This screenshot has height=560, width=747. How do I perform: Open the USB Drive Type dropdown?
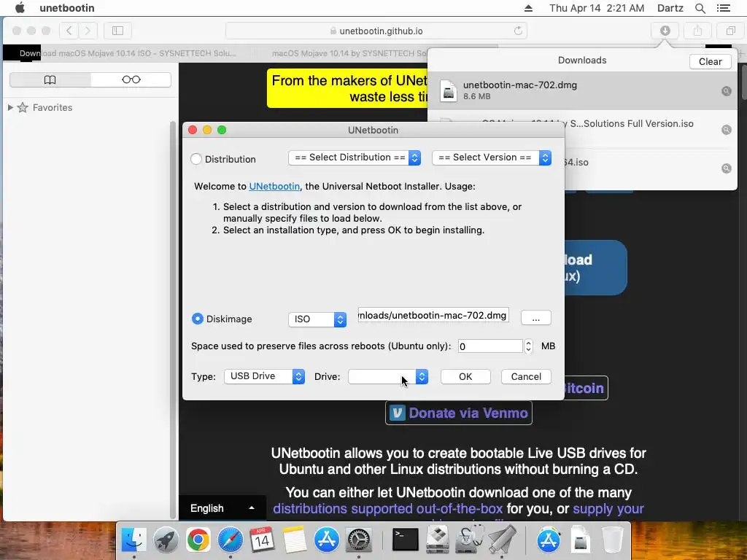[x=264, y=376]
